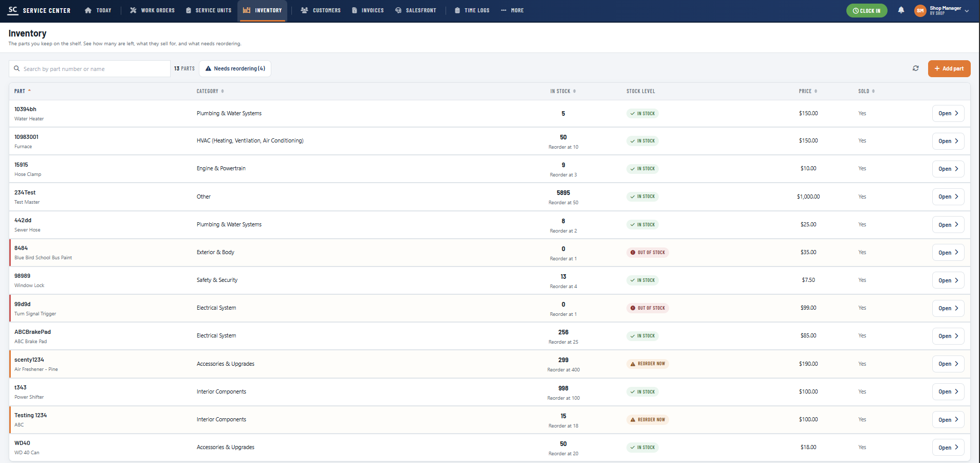Open the 99d9d Turn Signal Trigger part
Screen dimensions: 980x463
coord(948,308)
